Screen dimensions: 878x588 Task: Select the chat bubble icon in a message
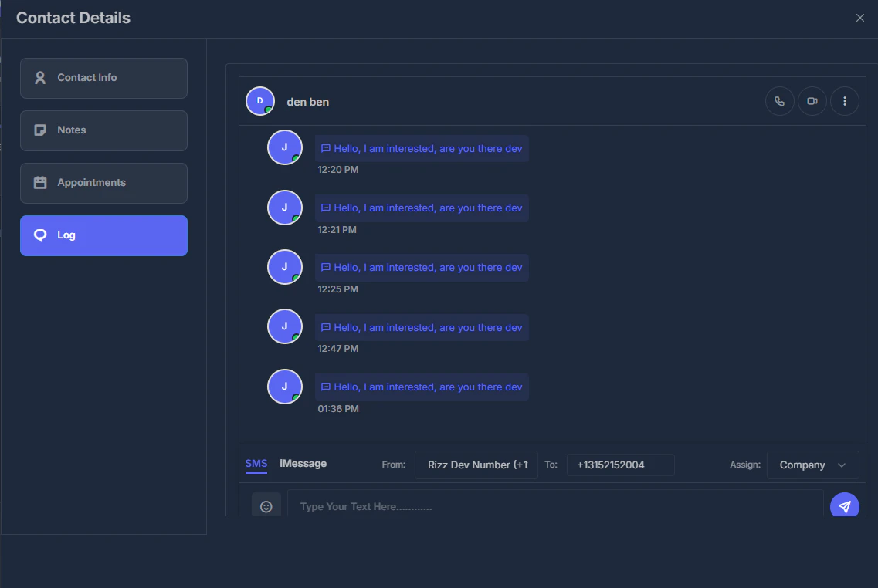click(x=325, y=148)
